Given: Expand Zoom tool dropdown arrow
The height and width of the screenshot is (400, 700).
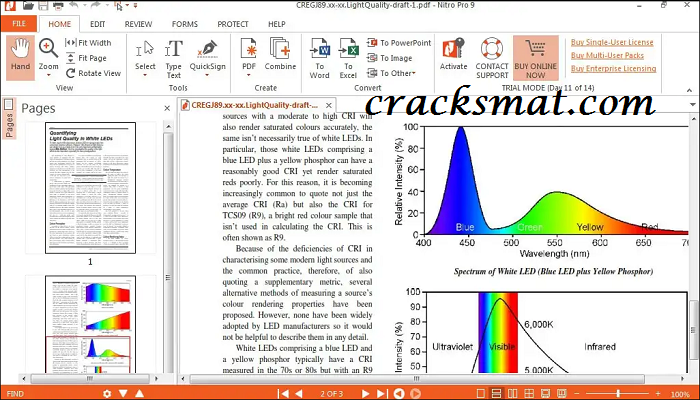Looking at the screenshot, I should click(48, 75).
